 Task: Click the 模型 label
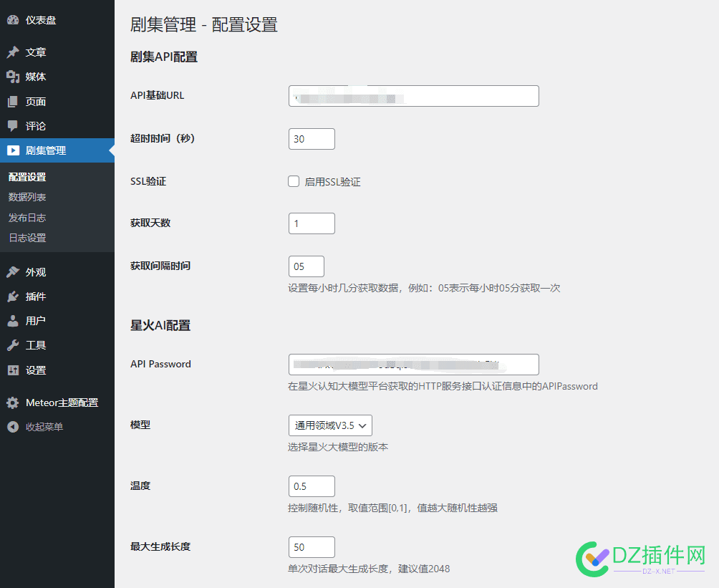pos(140,425)
